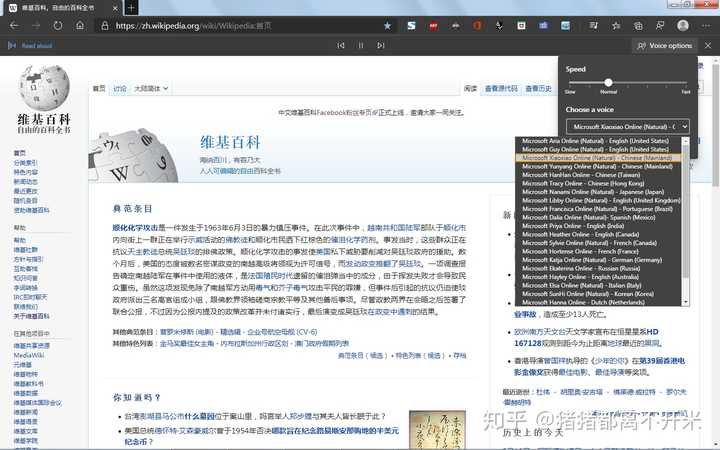Viewport: 720px width, 450px height.
Task: Open the orange Office extension icon
Action: point(477,26)
